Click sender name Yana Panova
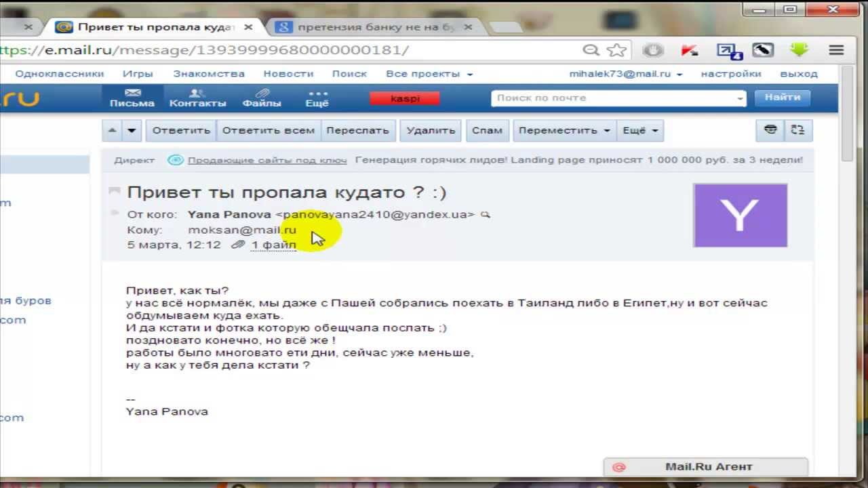 click(x=229, y=214)
